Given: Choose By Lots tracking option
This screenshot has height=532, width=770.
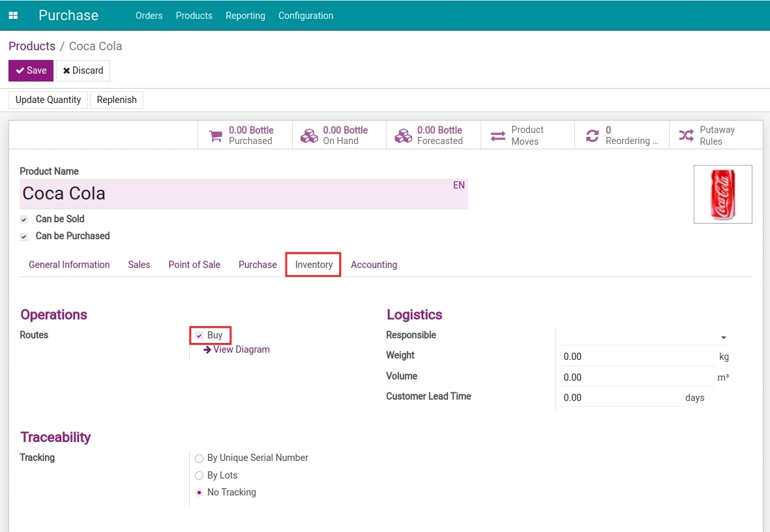Looking at the screenshot, I should [200, 476].
